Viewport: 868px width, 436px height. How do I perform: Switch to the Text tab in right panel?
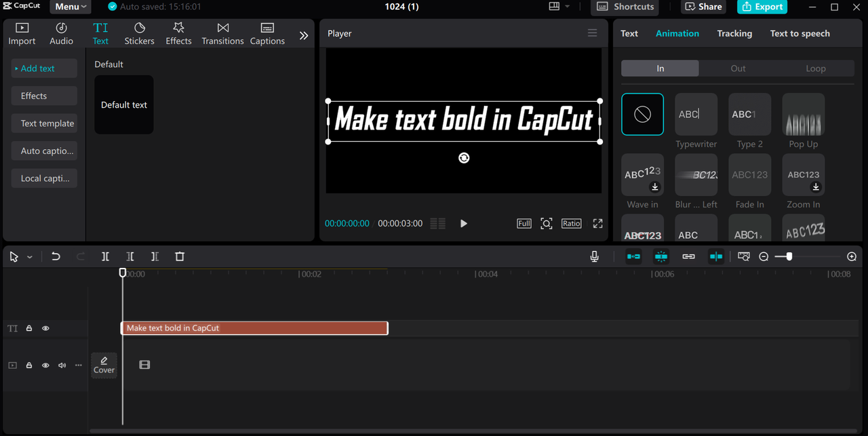point(629,33)
